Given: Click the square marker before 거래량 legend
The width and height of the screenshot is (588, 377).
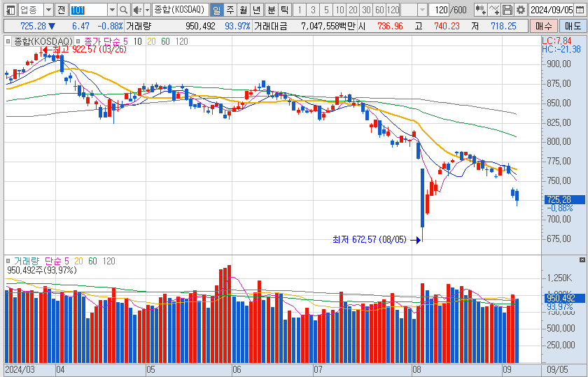Looking at the screenshot, I should (x=8, y=261).
